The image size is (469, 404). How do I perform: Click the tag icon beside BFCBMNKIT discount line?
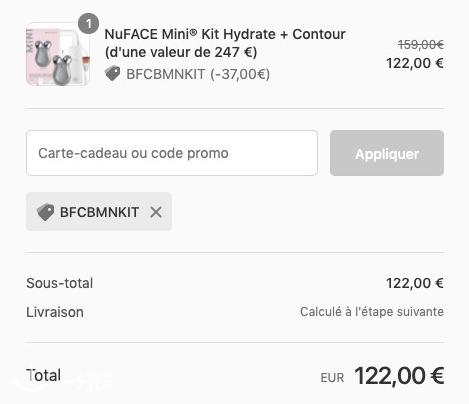(112, 74)
